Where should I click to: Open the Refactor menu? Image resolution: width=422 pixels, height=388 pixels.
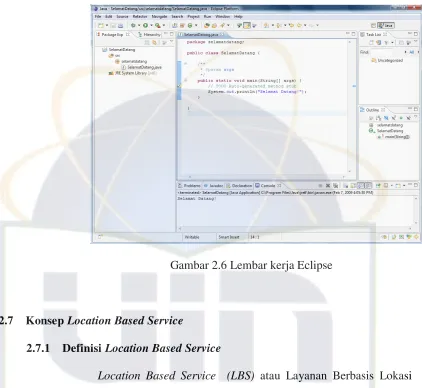[x=140, y=16]
